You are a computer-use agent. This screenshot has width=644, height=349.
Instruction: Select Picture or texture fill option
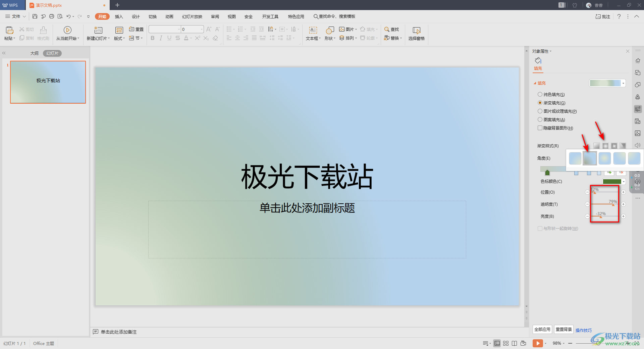[x=557, y=111]
